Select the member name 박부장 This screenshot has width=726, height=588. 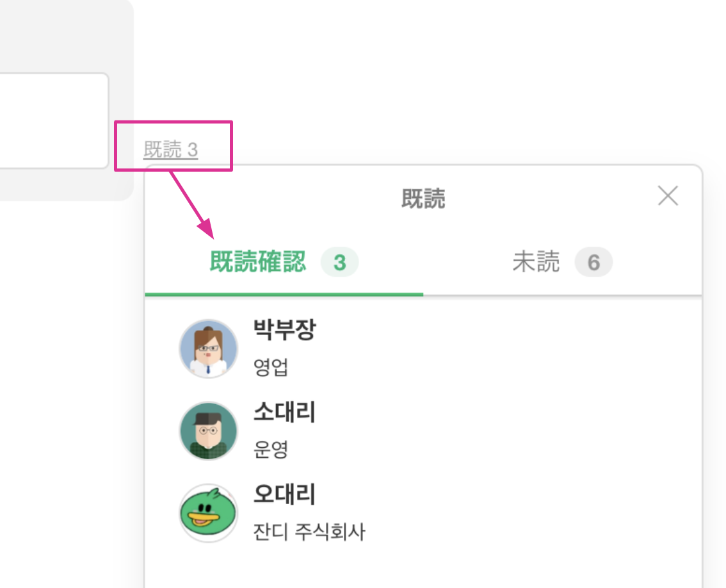pos(284,331)
